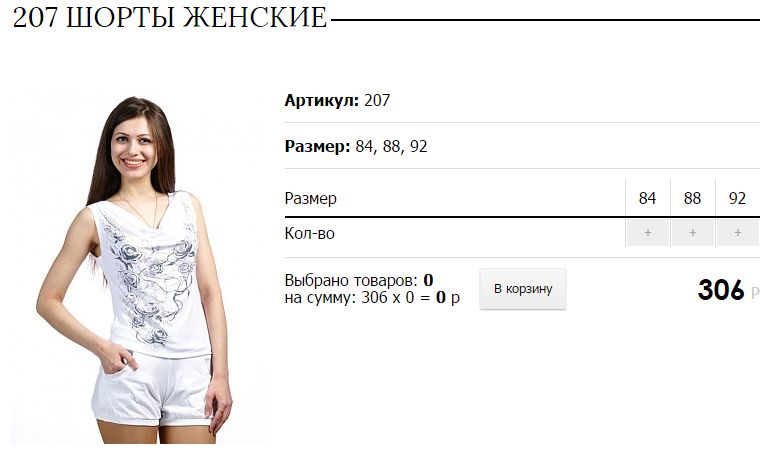Add one item of size 88
Viewport: 770px width, 453px height.
point(692,233)
